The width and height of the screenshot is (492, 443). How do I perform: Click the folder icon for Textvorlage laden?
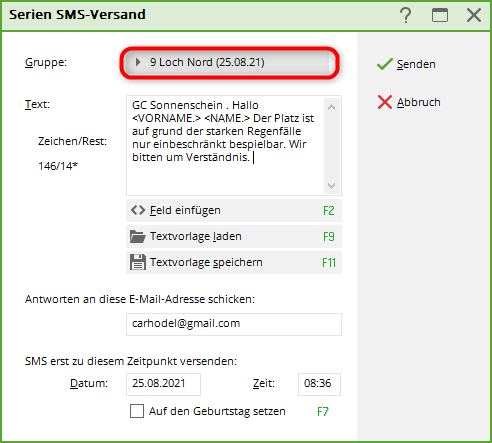[138, 236]
